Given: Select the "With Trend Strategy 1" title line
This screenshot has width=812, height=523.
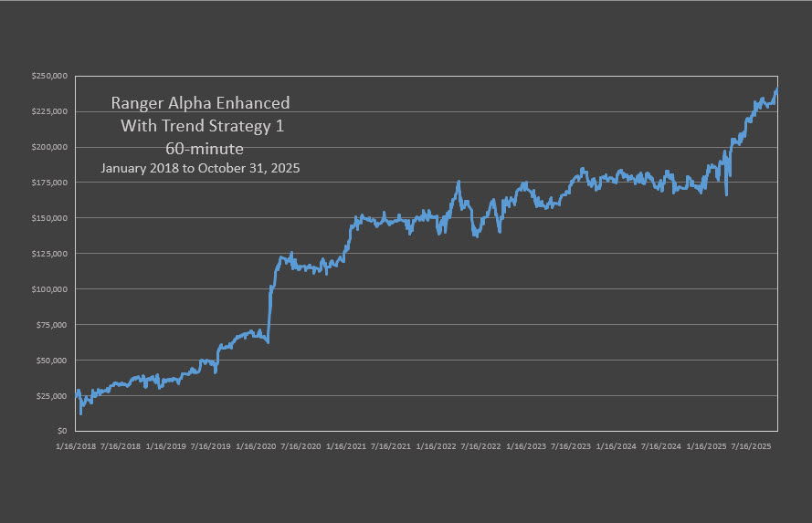Looking at the screenshot, I should [x=202, y=126].
